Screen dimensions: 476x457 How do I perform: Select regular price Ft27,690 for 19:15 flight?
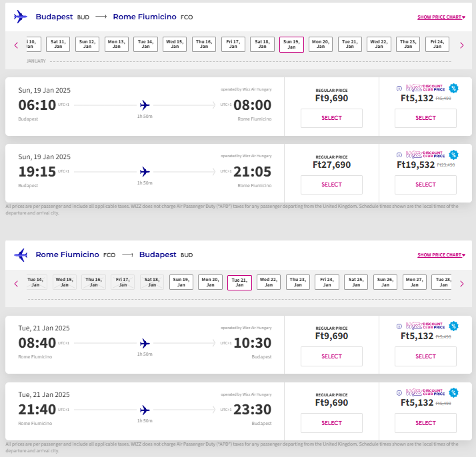tap(331, 185)
